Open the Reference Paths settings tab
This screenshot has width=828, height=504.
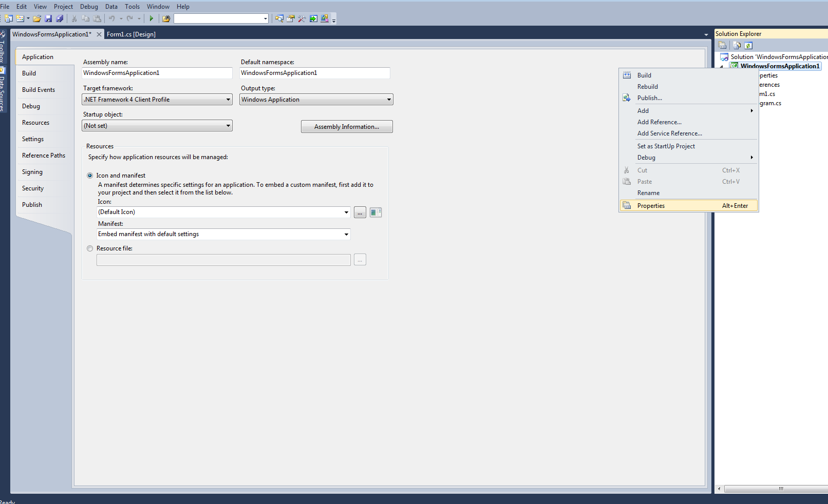pyautogui.click(x=44, y=156)
